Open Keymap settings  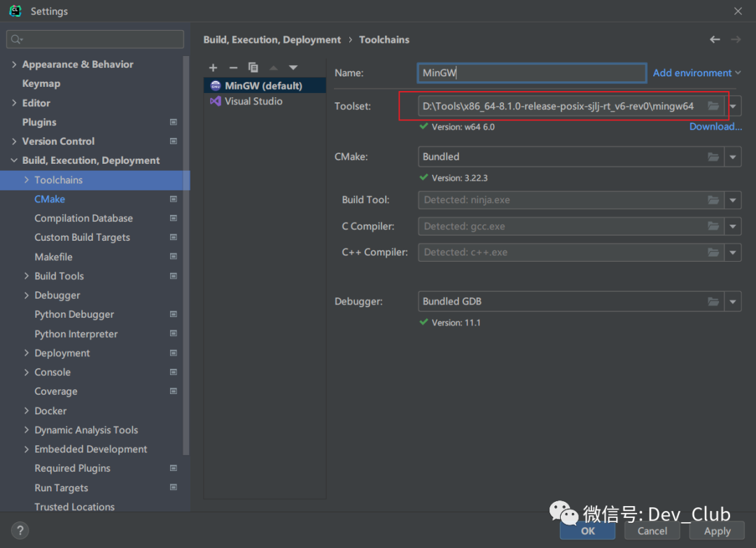[41, 83]
